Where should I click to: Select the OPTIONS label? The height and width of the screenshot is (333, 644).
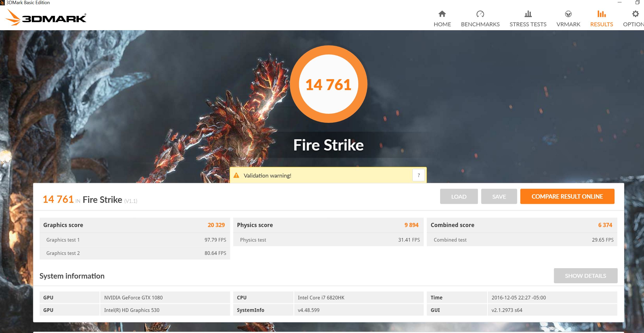click(634, 24)
